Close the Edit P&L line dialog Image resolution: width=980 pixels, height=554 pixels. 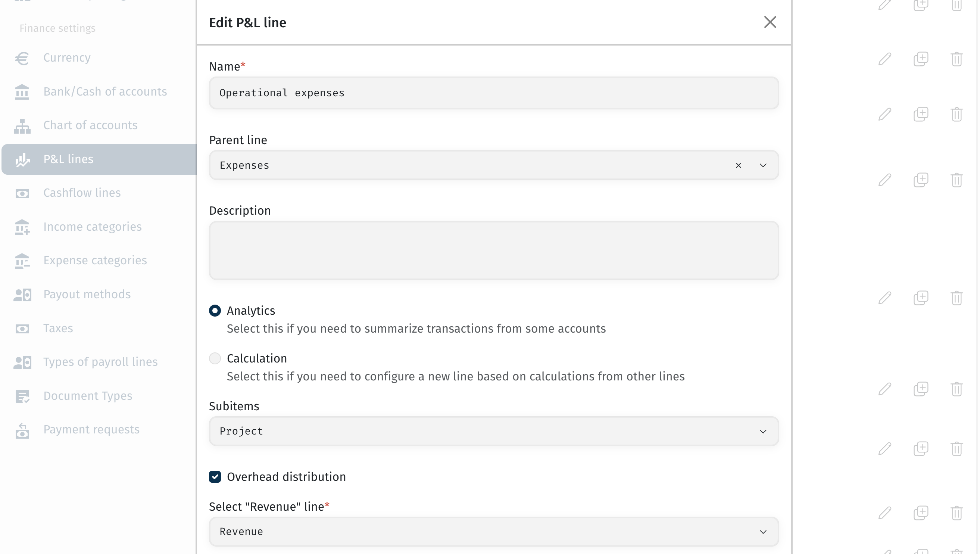tap(770, 22)
